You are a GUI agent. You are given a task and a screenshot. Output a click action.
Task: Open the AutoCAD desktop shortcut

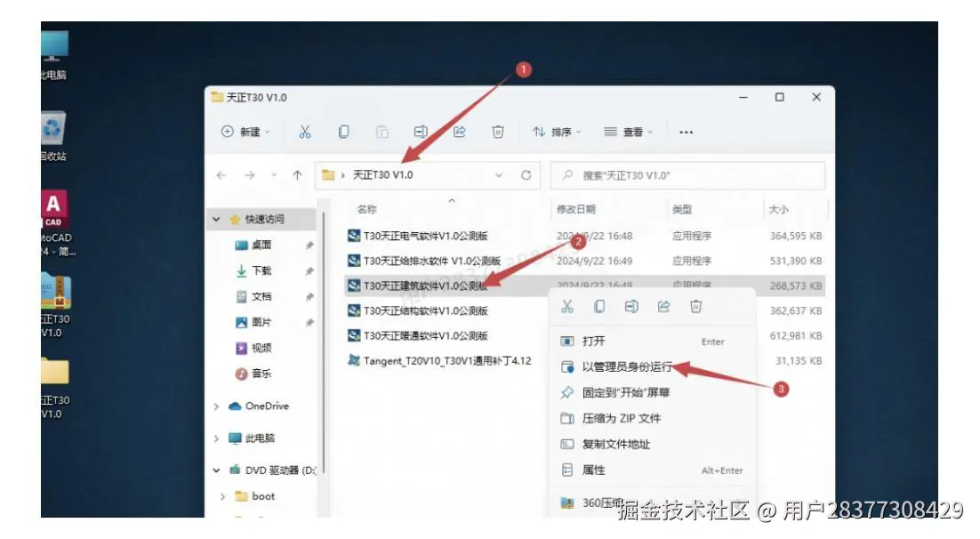57,224
